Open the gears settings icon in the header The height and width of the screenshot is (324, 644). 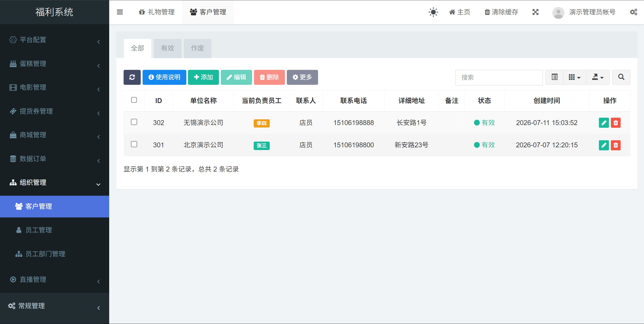(x=634, y=12)
